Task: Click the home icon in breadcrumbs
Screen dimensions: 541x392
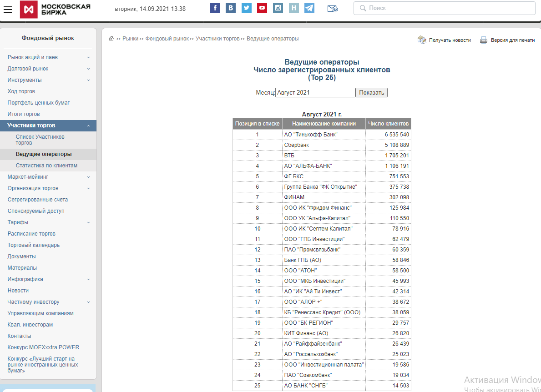Action: [x=111, y=38]
